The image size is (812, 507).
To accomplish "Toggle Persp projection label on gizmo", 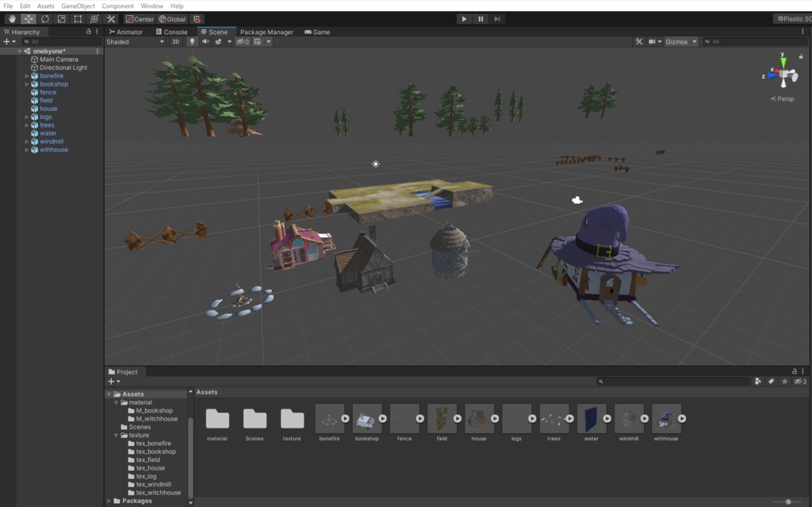I will pyautogui.click(x=783, y=98).
